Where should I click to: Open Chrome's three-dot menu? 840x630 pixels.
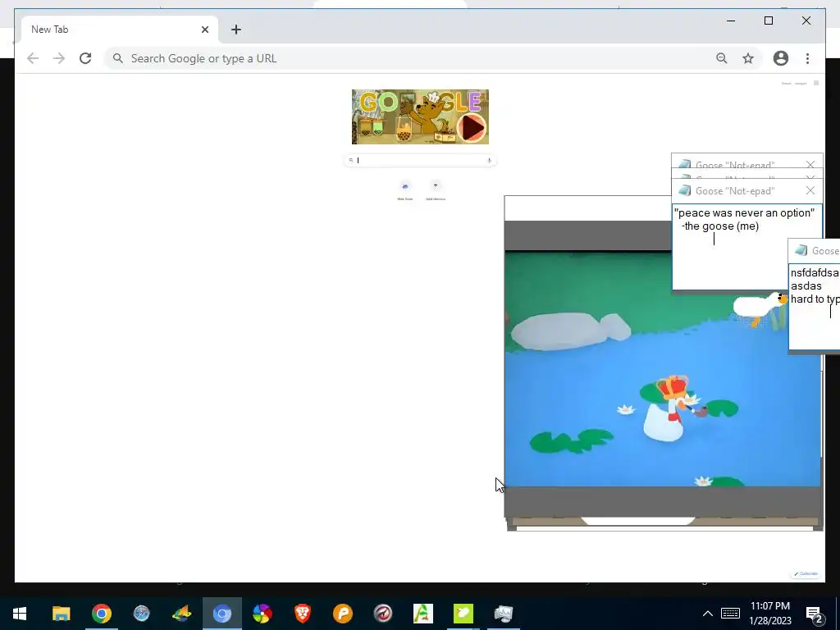(x=807, y=58)
